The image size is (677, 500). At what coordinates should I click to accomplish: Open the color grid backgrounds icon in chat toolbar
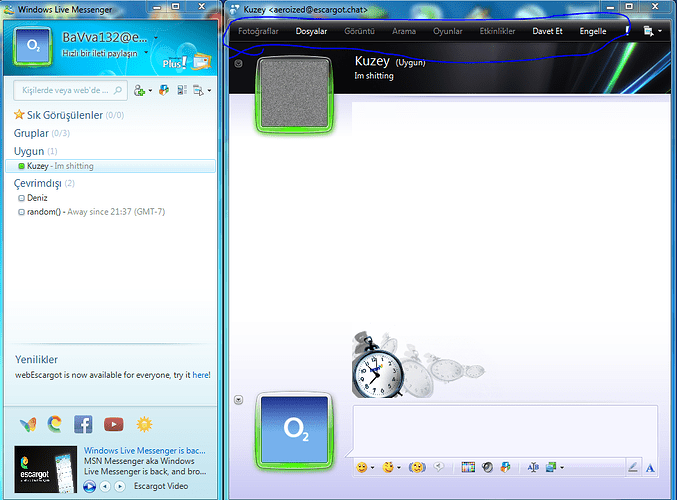[x=468, y=467]
